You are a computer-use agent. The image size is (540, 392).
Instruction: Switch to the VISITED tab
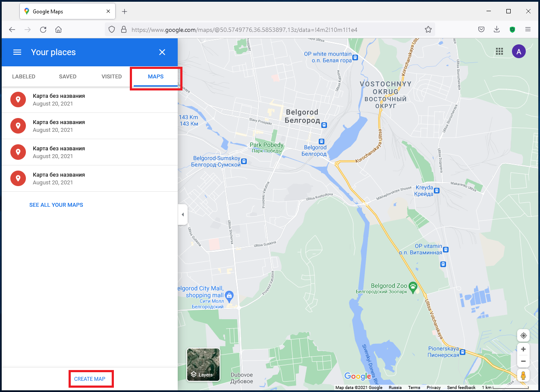tap(112, 76)
